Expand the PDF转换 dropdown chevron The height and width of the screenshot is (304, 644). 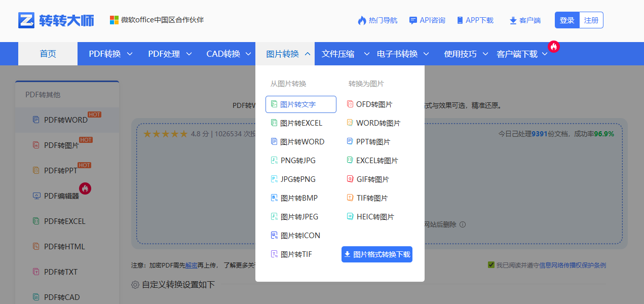(x=130, y=54)
